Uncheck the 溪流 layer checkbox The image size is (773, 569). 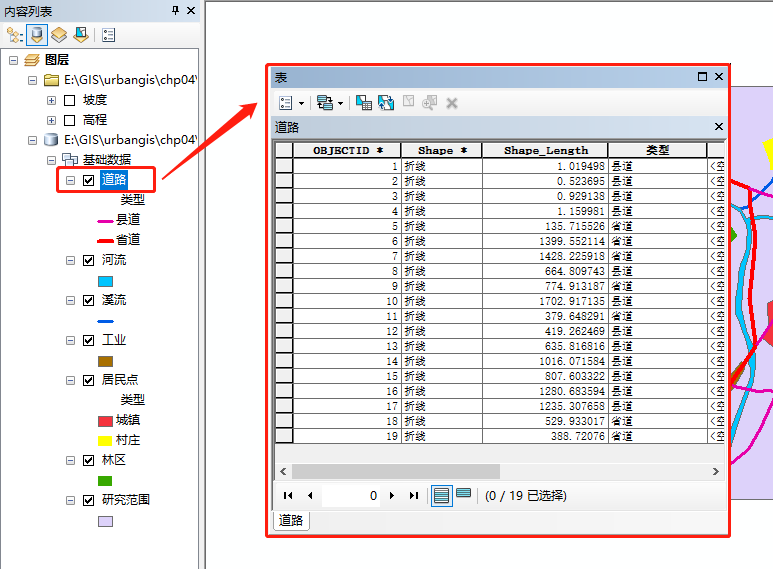pyautogui.click(x=88, y=300)
